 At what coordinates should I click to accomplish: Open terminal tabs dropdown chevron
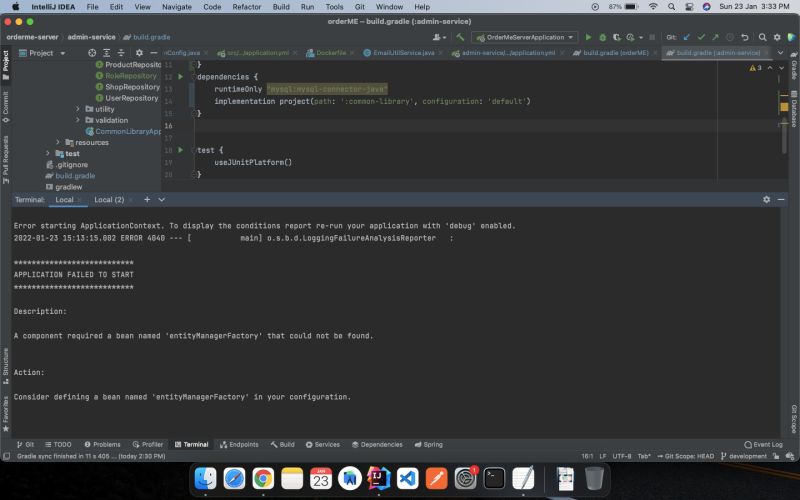162,199
